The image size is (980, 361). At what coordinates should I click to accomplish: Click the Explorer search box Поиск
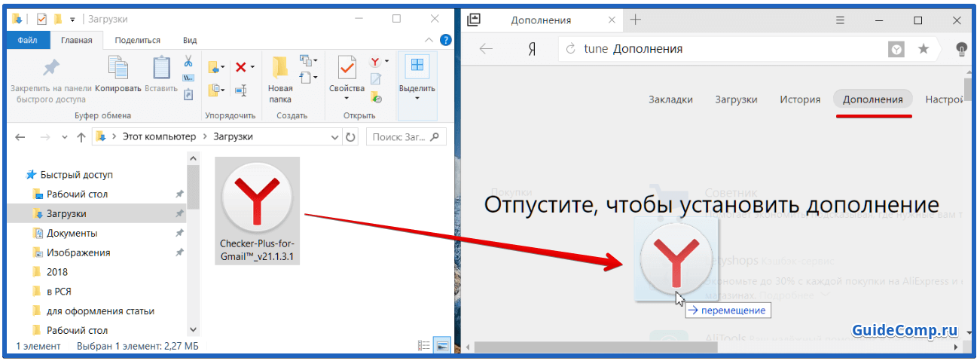(x=406, y=137)
